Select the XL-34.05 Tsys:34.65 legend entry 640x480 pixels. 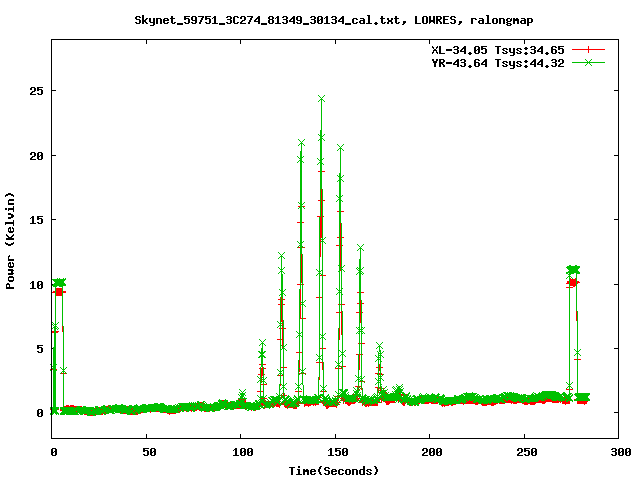pyautogui.click(x=498, y=50)
